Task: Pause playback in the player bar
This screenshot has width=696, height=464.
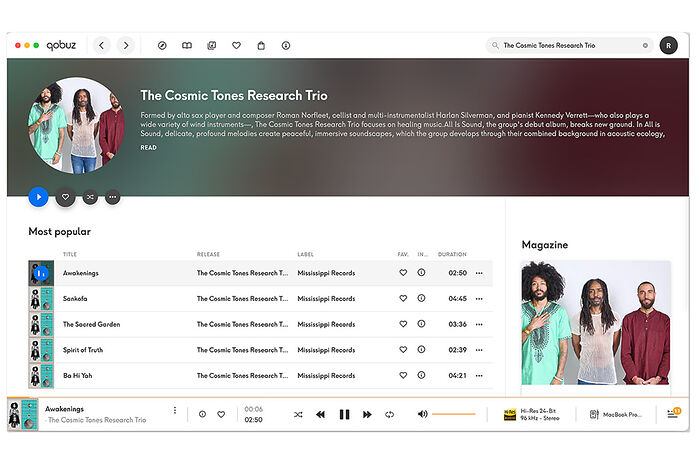Action: tap(344, 414)
